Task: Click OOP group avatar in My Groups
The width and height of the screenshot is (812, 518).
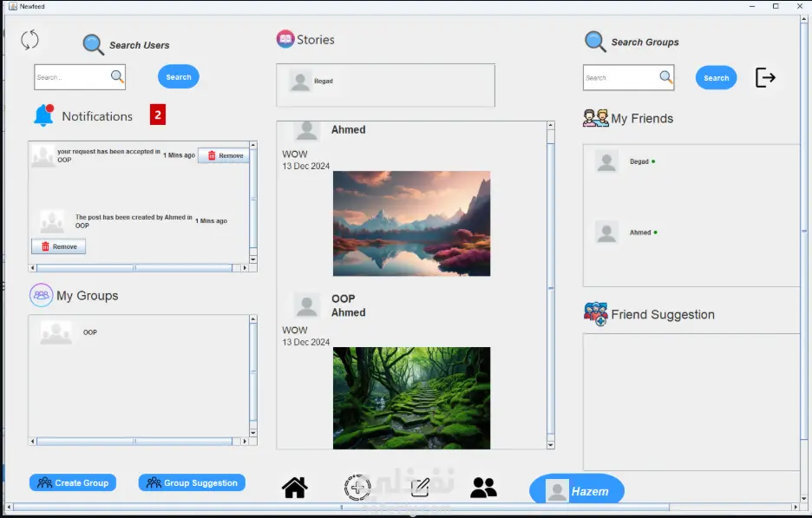Action: [x=56, y=332]
